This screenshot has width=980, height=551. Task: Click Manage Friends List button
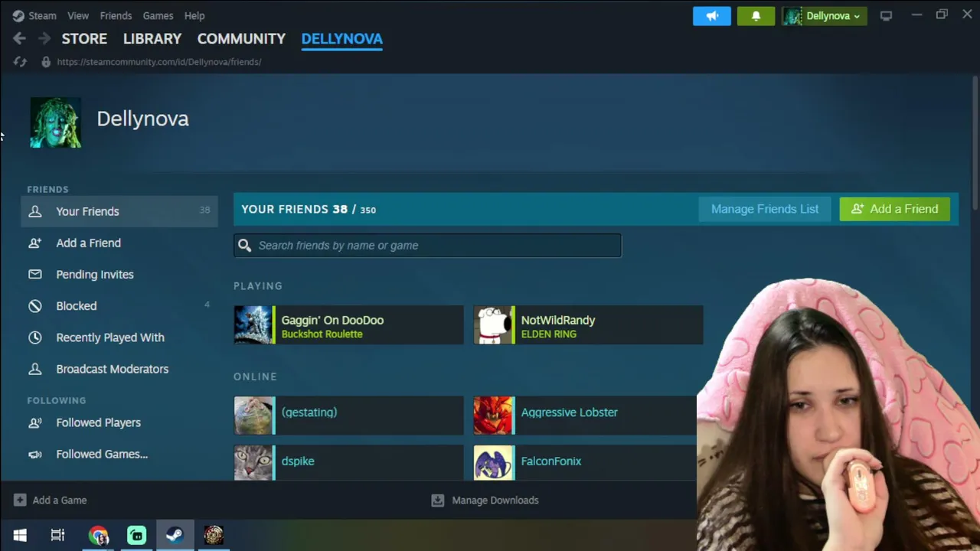tap(765, 209)
